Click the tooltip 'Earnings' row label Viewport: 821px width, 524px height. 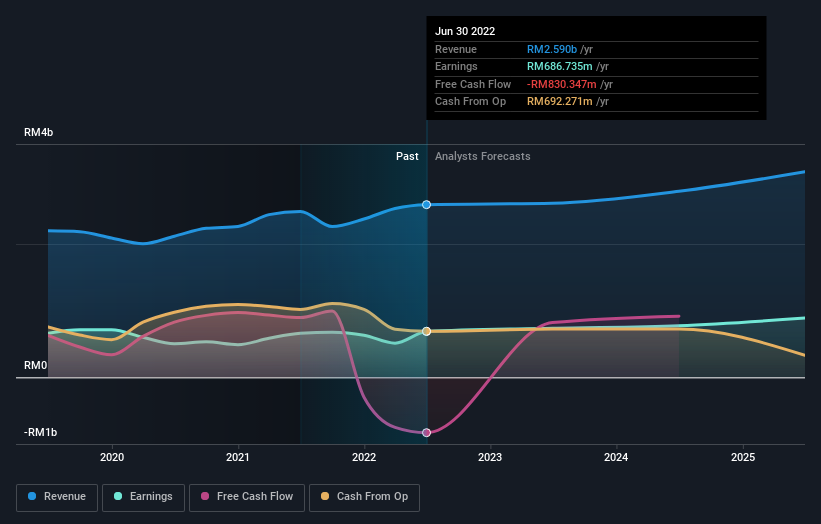[457, 66]
